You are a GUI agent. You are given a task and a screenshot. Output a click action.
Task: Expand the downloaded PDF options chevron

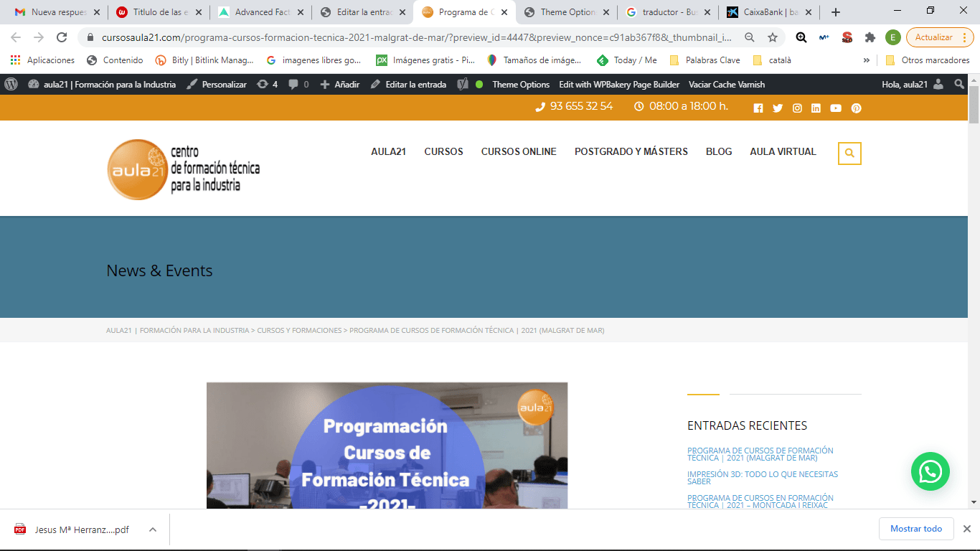[153, 529]
